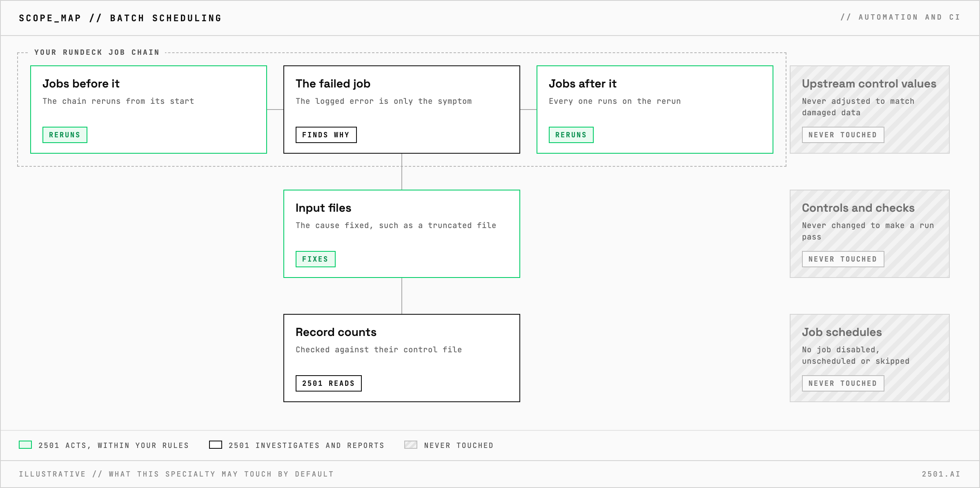
Task: Click 'The cause fixed, such as a truncated file'
Action: (x=396, y=225)
